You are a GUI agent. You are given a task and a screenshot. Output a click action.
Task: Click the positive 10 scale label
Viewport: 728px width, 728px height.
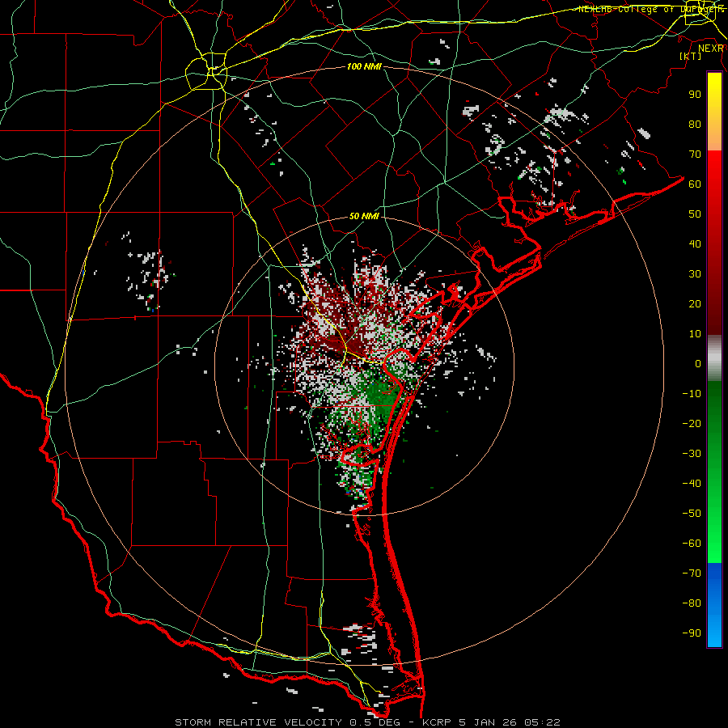pyautogui.click(x=695, y=334)
